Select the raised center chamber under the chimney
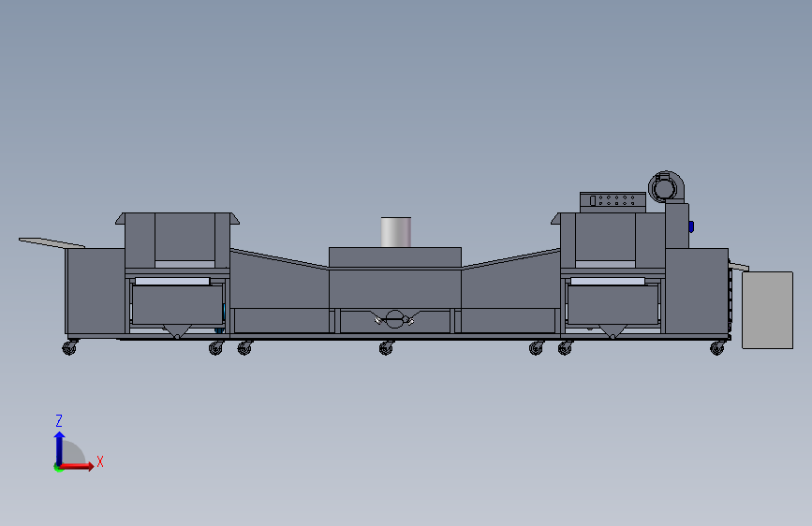Viewport: 812px width, 526px height. coord(395,257)
